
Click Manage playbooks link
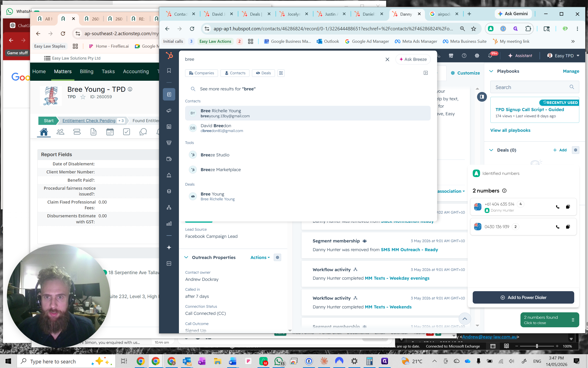[571, 71]
